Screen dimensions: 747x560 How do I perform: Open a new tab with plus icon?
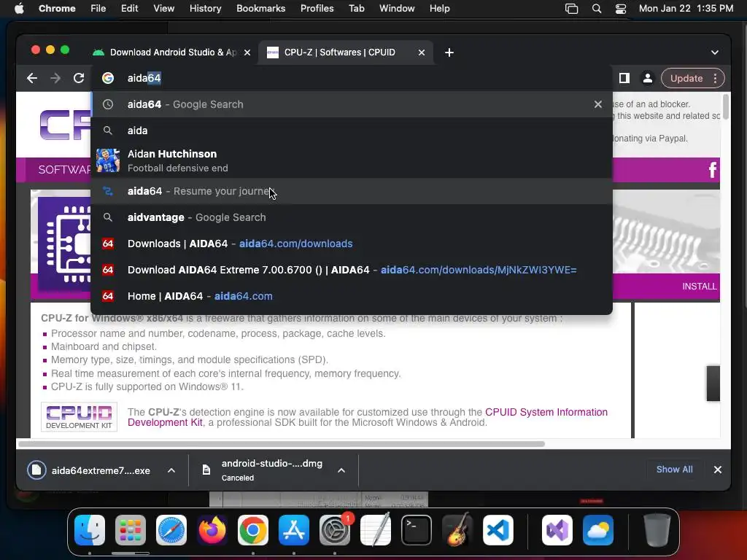click(449, 52)
